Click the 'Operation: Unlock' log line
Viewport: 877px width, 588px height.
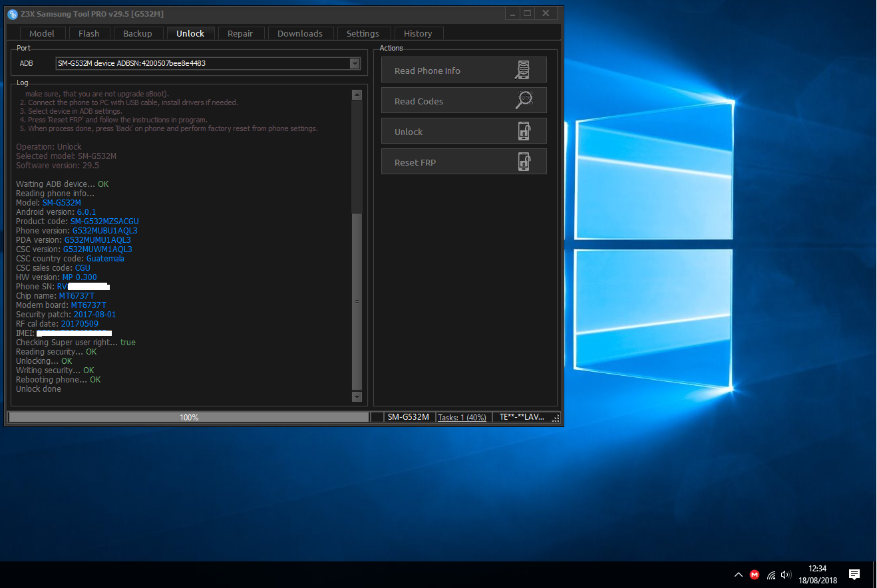click(x=49, y=147)
